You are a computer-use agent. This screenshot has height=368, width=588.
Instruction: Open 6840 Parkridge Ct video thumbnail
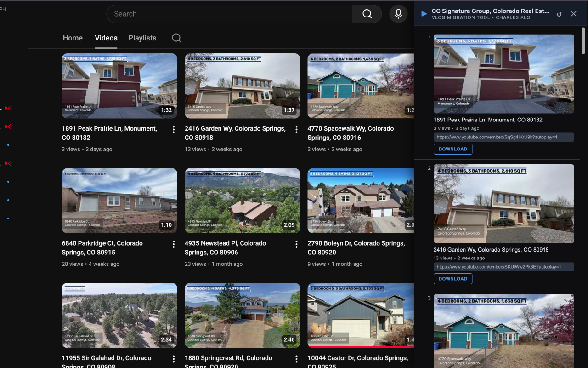point(119,201)
